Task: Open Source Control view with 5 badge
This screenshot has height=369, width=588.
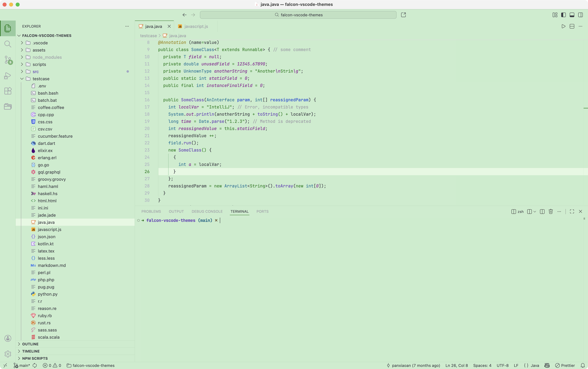Action: point(8,60)
